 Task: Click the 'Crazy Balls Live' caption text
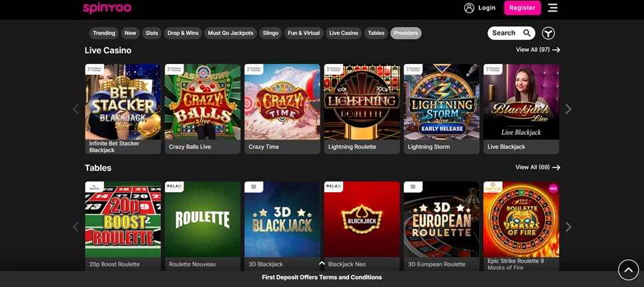tap(190, 147)
